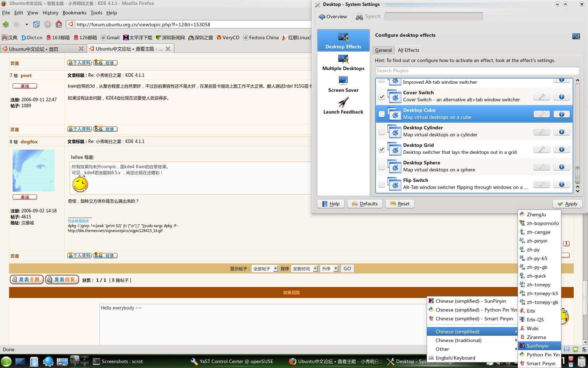The image size is (588, 368).
Task: Switch to the General tab
Action: [383, 50]
